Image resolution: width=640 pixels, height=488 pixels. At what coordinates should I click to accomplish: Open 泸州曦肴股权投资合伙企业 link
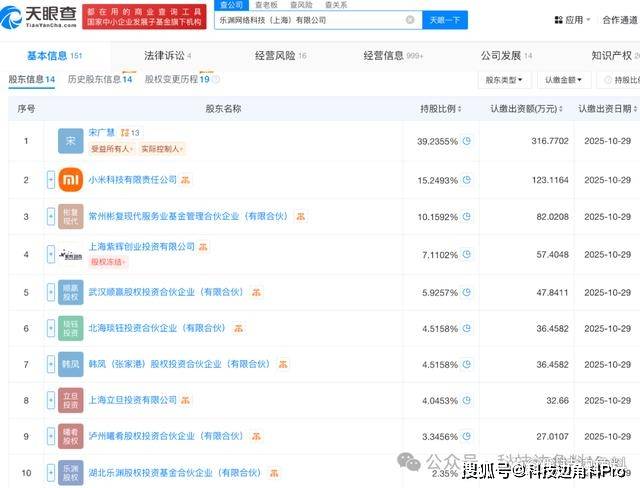tap(166, 436)
